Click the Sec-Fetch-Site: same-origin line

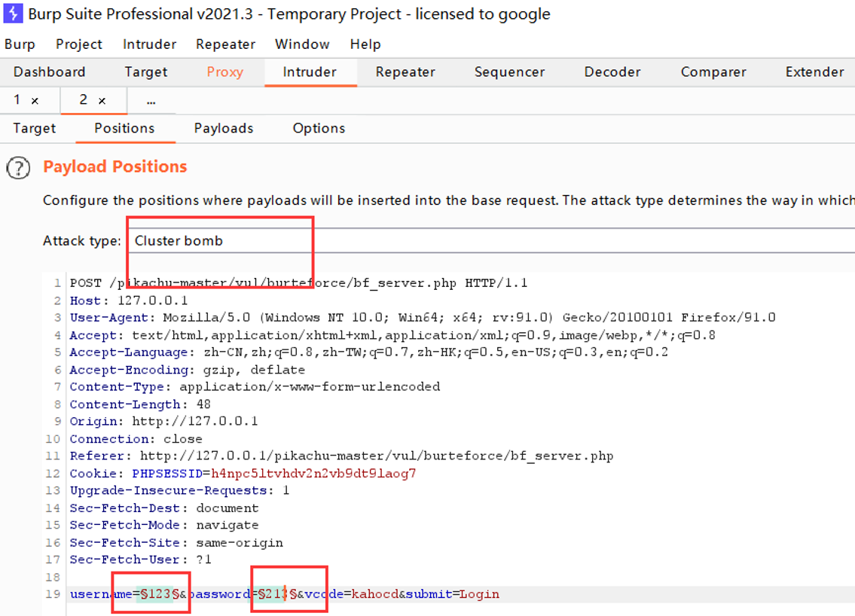pos(176,542)
